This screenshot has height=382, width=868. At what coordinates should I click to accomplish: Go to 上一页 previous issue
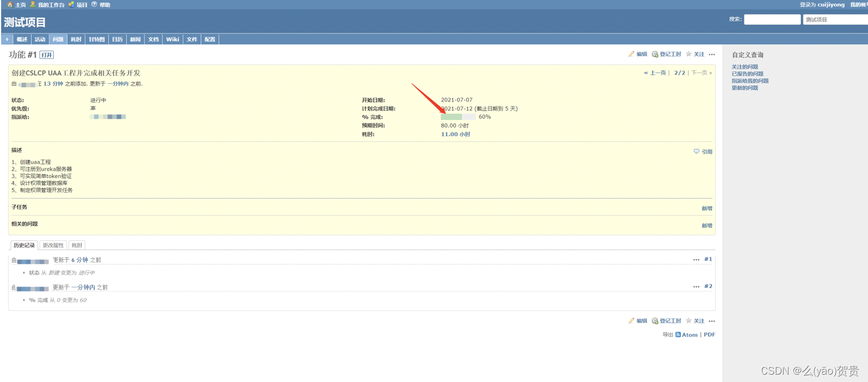coord(655,73)
